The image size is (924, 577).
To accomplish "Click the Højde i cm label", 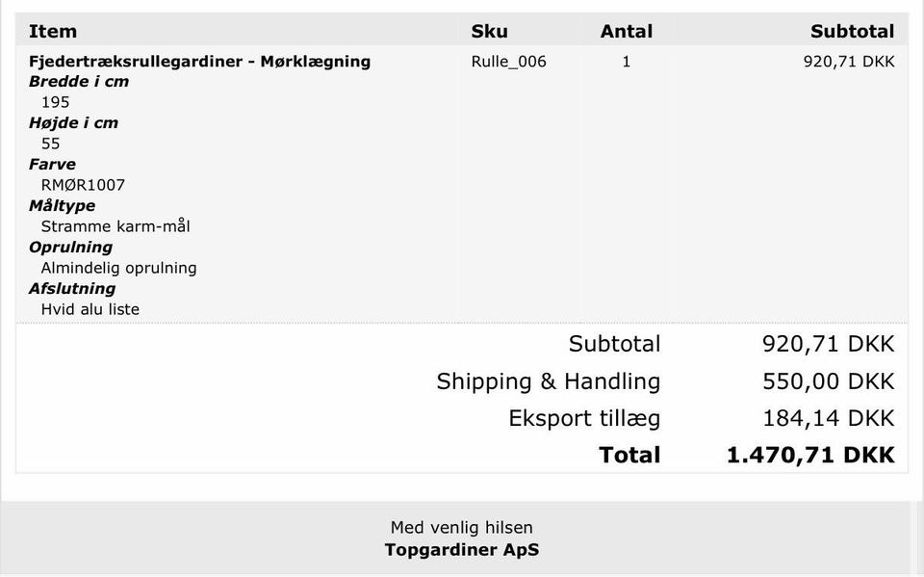I will [73, 123].
